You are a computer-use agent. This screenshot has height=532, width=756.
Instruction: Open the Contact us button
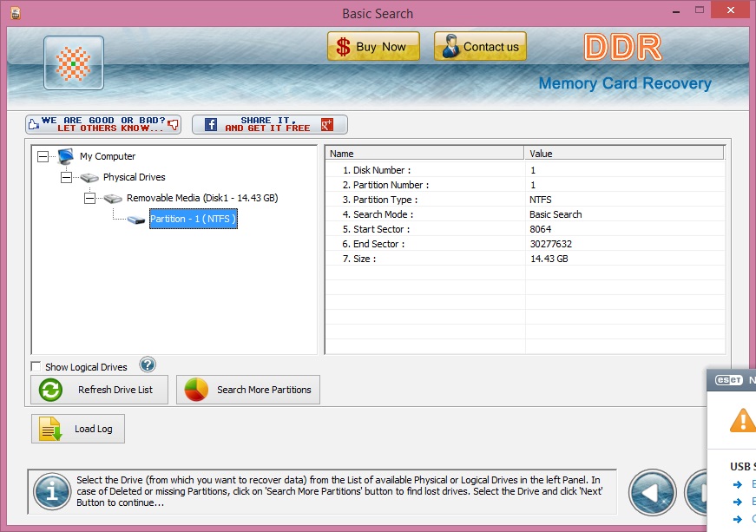click(480, 47)
